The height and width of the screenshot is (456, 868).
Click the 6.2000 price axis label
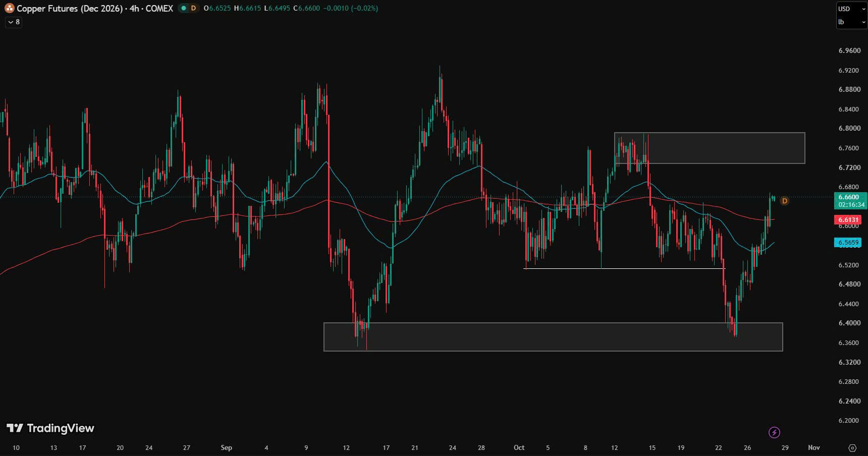(x=849, y=421)
